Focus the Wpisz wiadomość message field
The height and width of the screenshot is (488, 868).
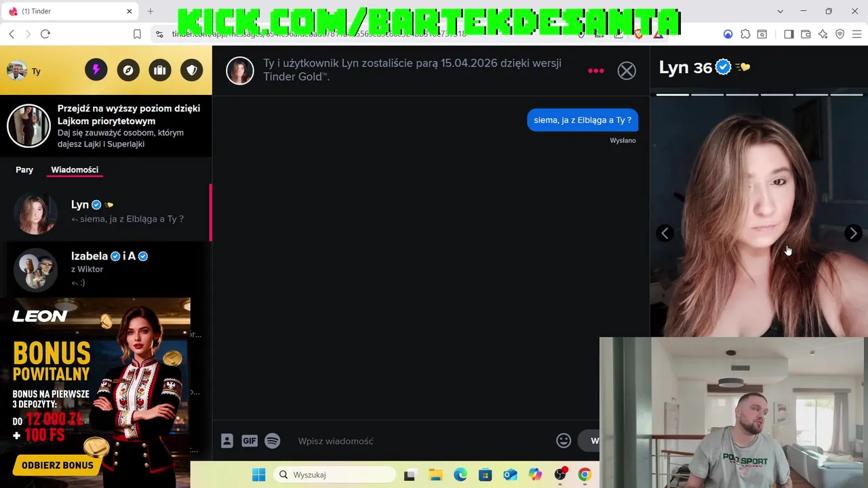420,441
